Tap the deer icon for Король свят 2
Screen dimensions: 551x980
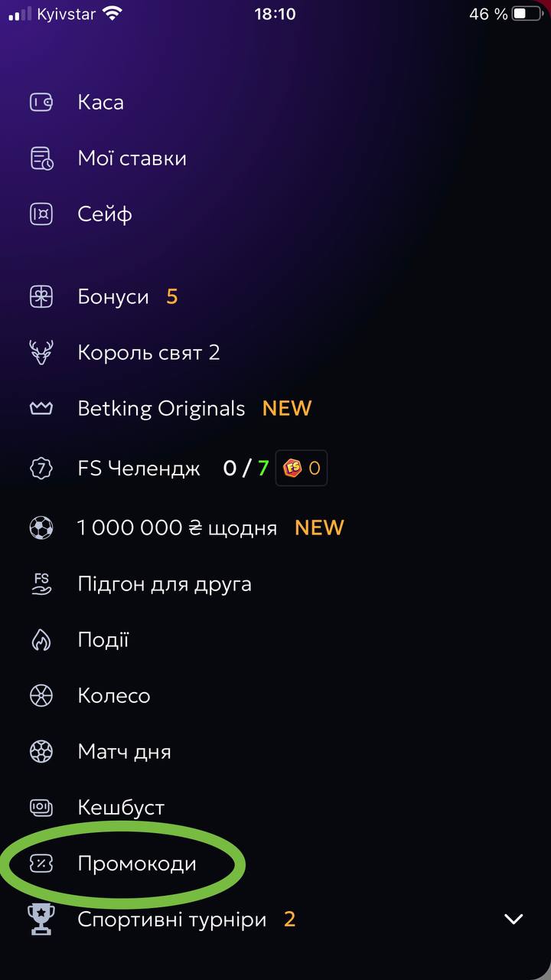(41, 353)
